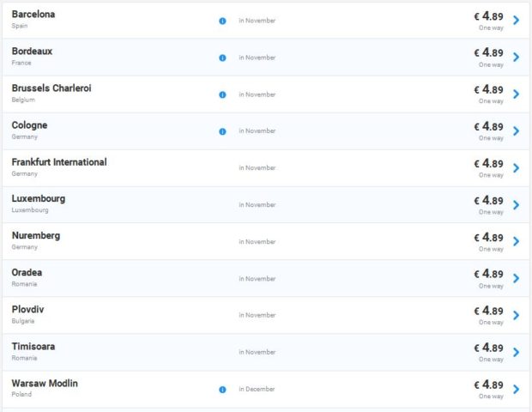Viewport: 532px width, 412px height.
Task: Click the info icon beside Barcelona
Action: click(222, 21)
